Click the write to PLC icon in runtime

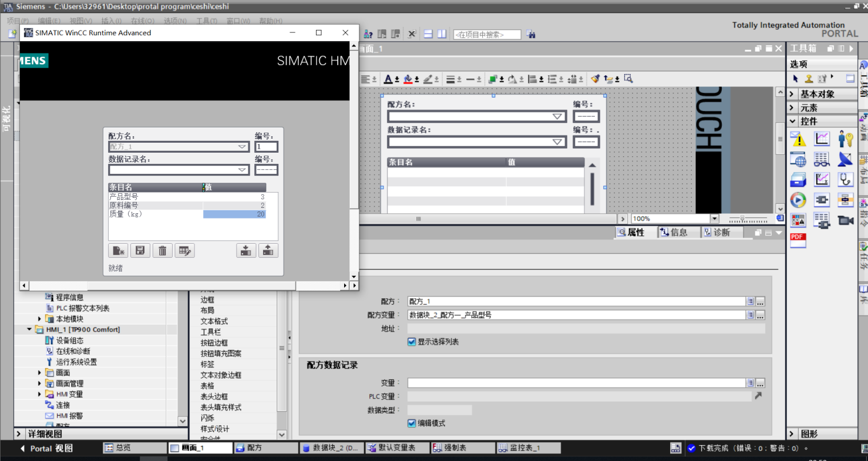click(x=246, y=251)
